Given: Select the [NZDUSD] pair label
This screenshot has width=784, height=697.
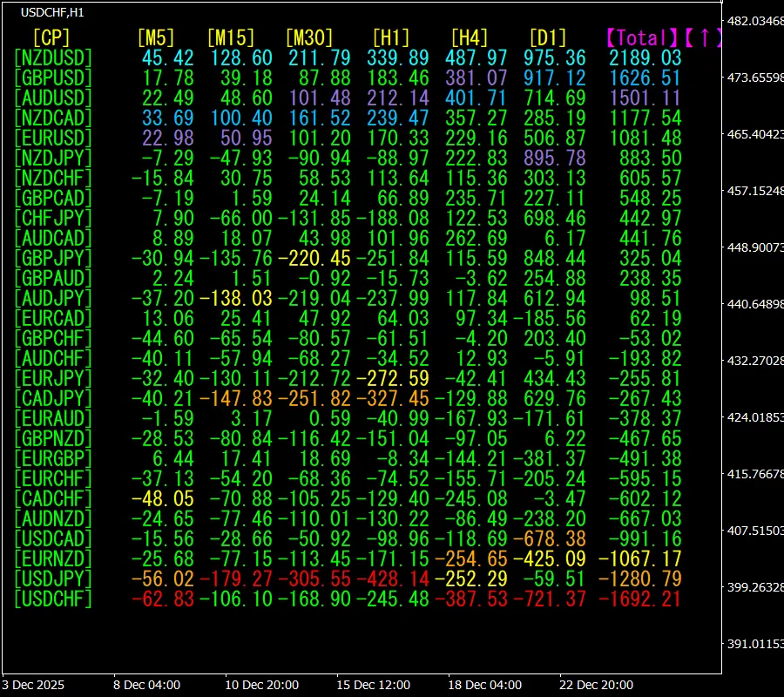Looking at the screenshot, I should point(53,58).
